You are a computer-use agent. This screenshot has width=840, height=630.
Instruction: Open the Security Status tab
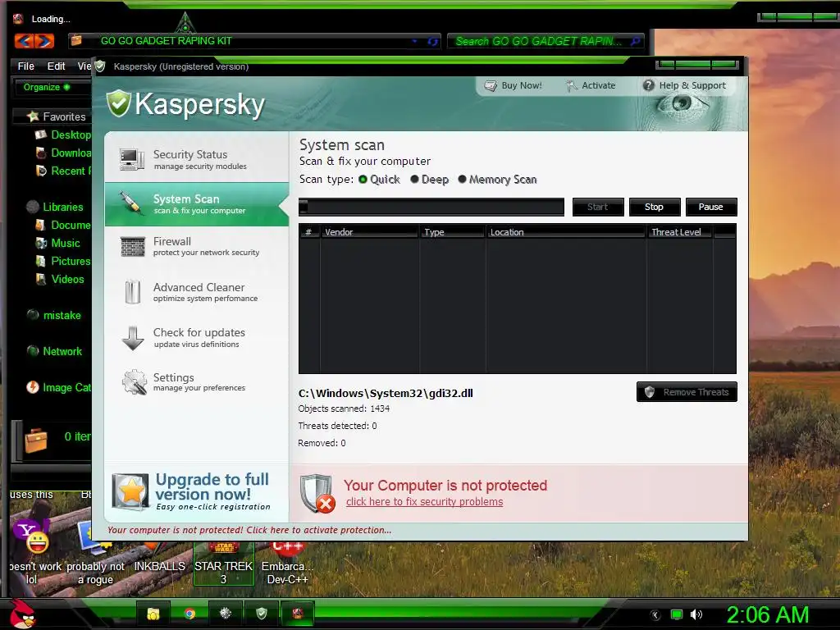point(197,160)
